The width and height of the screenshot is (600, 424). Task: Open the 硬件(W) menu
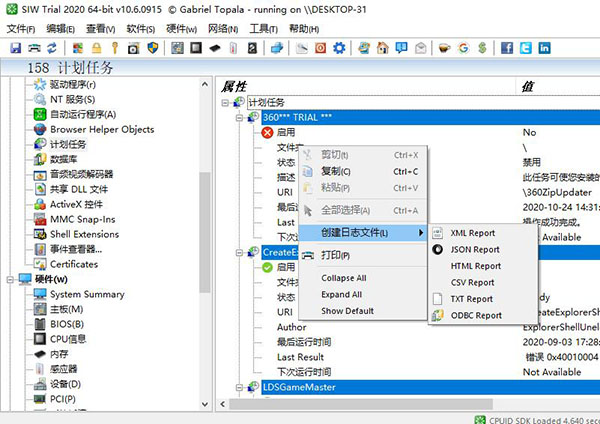point(181,29)
